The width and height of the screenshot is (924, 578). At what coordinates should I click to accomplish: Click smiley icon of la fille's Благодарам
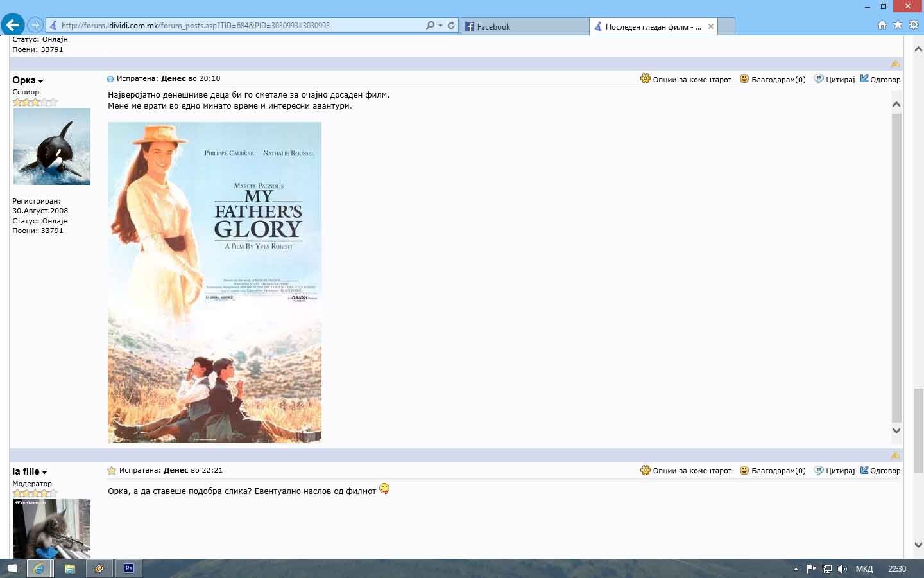pyautogui.click(x=744, y=470)
